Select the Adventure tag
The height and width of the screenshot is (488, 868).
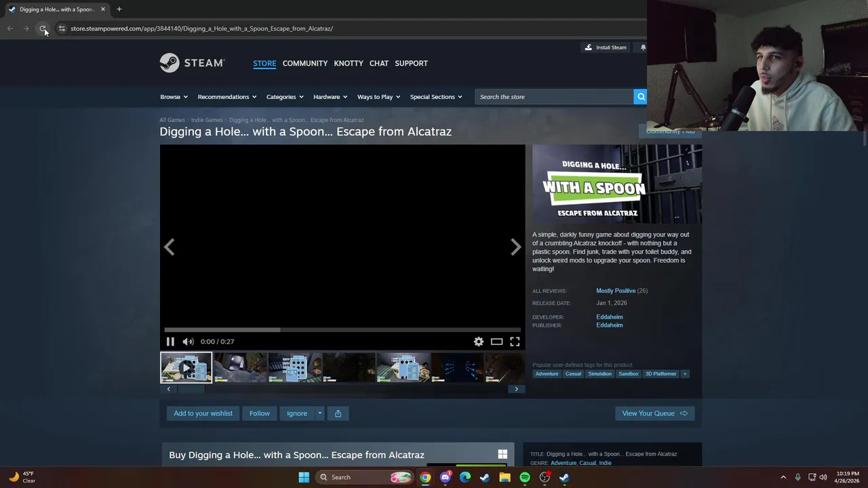(x=547, y=373)
